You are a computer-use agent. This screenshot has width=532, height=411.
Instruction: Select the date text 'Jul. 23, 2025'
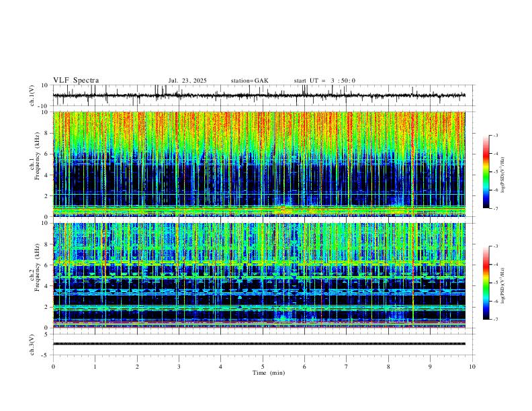click(x=187, y=81)
